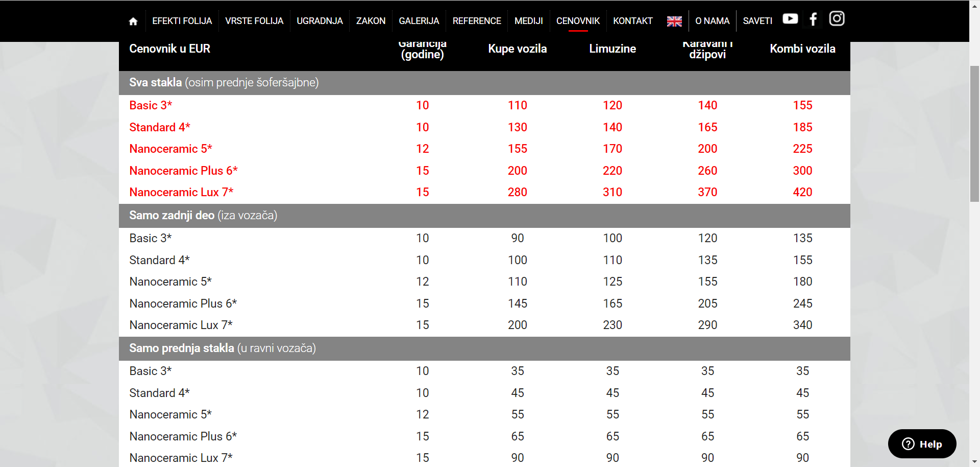The height and width of the screenshot is (467, 980).
Task: Click price 340 in rear-section Lux row
Action: [802, 325]
